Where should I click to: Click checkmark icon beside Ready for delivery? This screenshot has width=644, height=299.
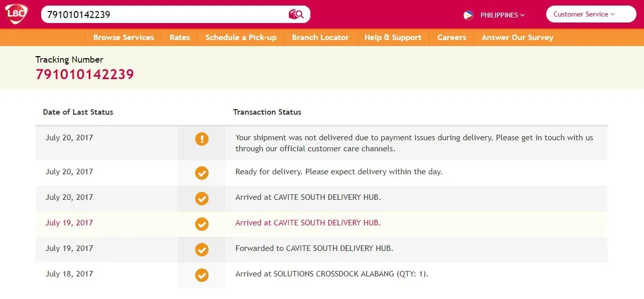202,173
